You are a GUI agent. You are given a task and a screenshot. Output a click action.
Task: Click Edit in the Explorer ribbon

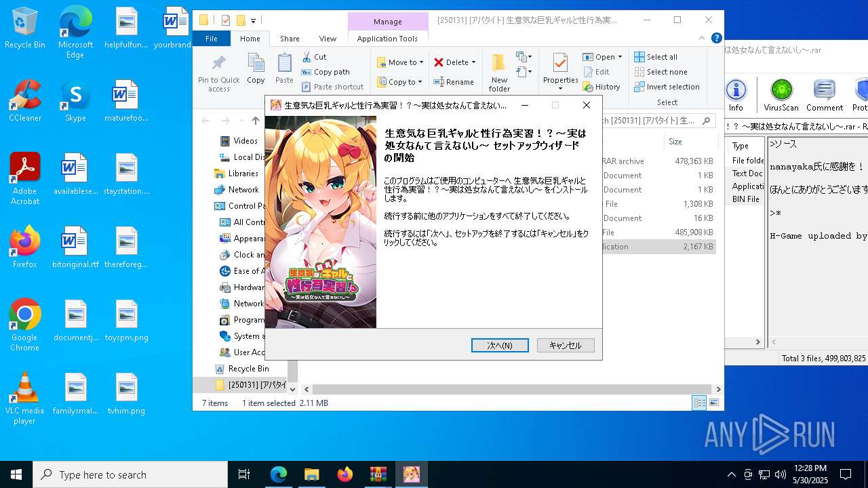(x=596, y=72)
